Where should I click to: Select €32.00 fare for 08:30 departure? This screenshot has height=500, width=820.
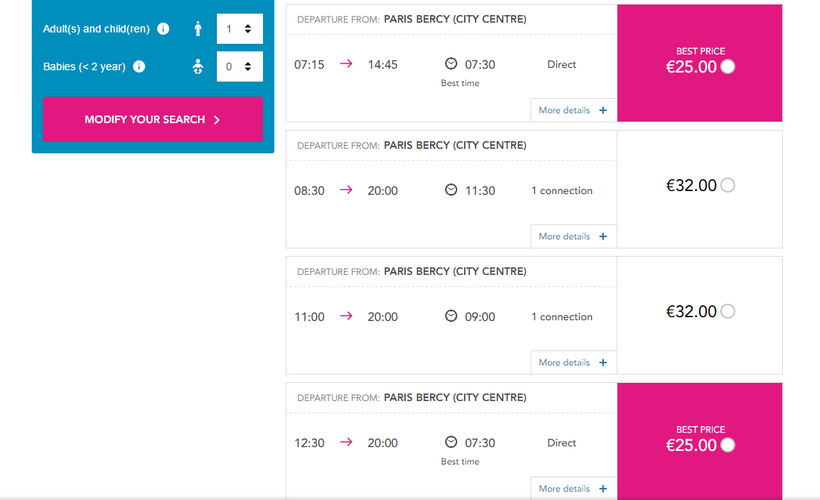727,185
